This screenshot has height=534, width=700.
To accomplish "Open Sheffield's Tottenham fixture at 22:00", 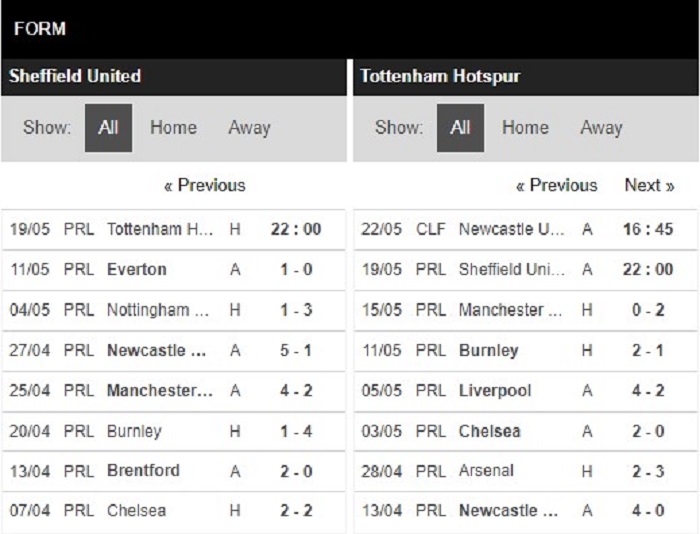I will tap(173, 229).
